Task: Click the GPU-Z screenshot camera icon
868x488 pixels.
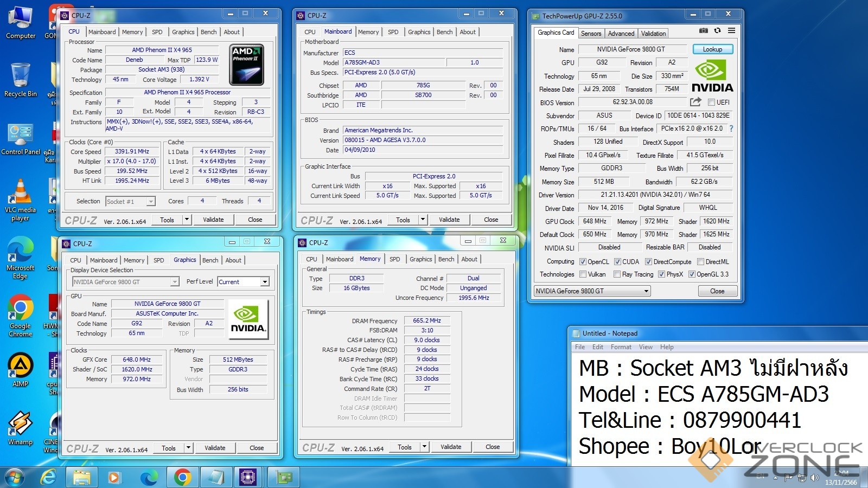Action: coord(703,30)
